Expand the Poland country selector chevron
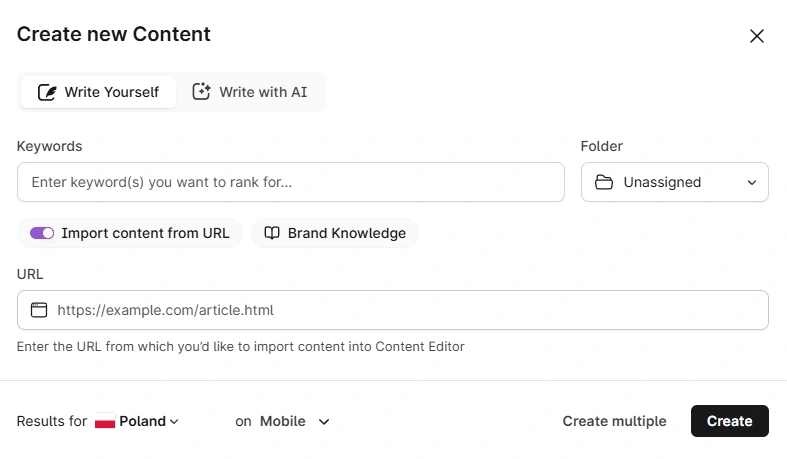 [x=174, y=422]
